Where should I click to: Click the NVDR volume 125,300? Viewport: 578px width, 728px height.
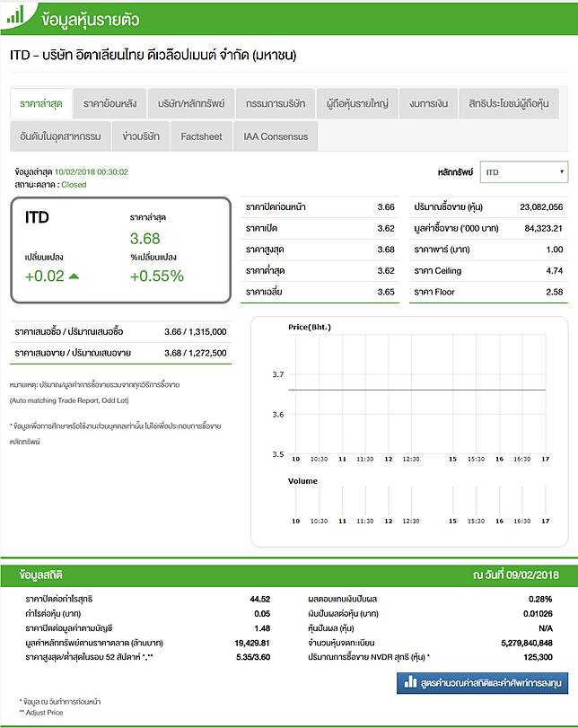tap(539, 657)
